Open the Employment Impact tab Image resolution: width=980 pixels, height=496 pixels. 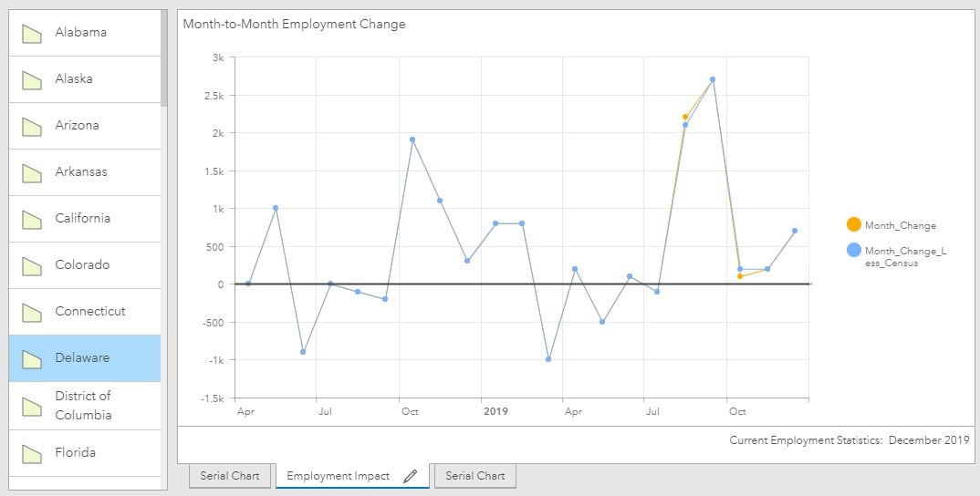[x=339, y=475]
